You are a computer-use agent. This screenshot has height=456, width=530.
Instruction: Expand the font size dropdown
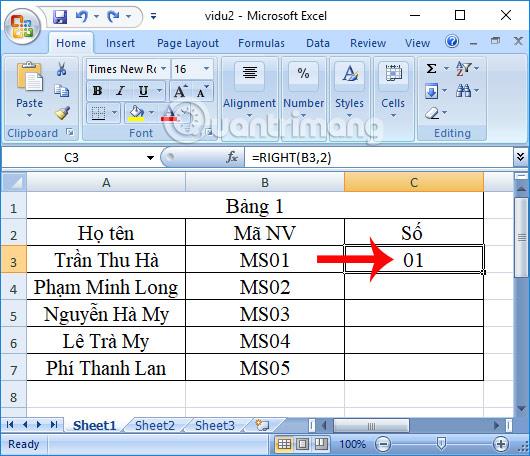[206, 69]
